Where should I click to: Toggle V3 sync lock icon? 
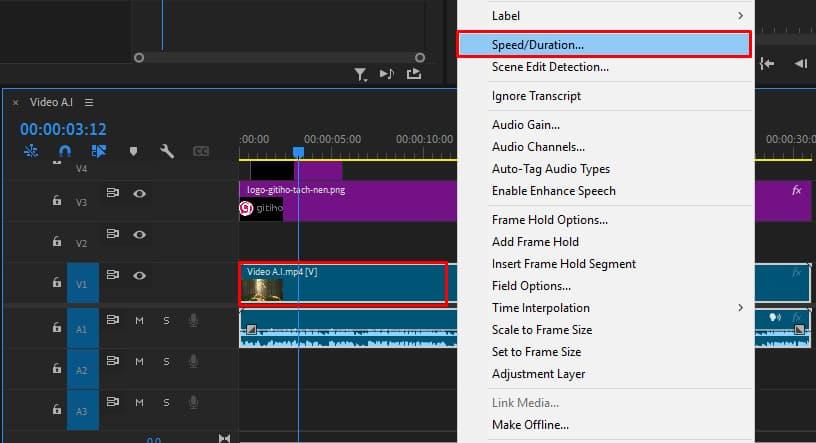coord(112,193)
